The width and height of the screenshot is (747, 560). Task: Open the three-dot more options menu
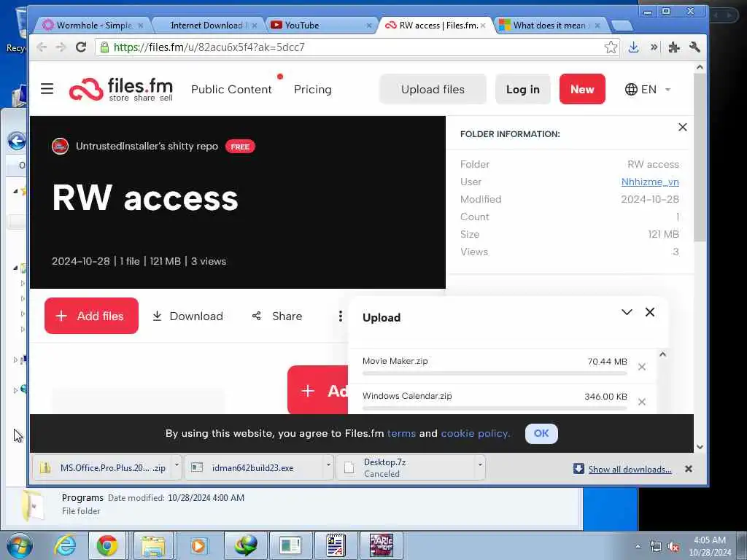pos(340,316)
